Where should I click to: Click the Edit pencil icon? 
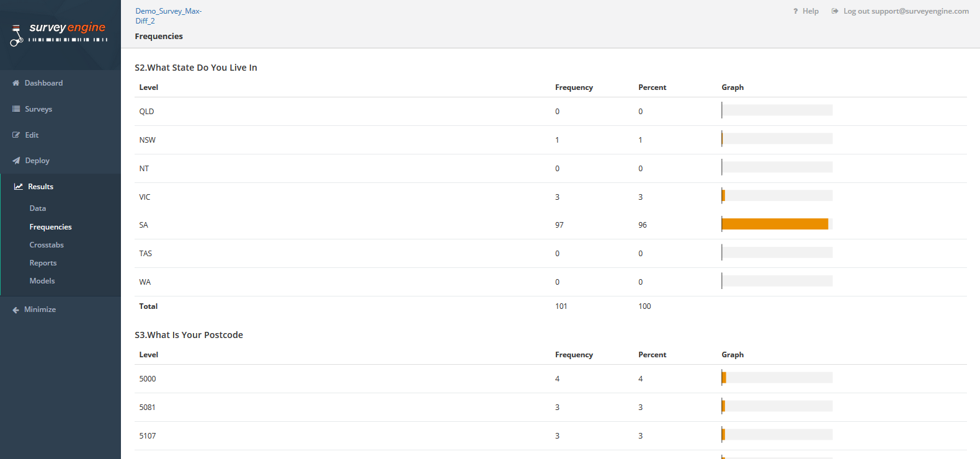pos(16,135)
